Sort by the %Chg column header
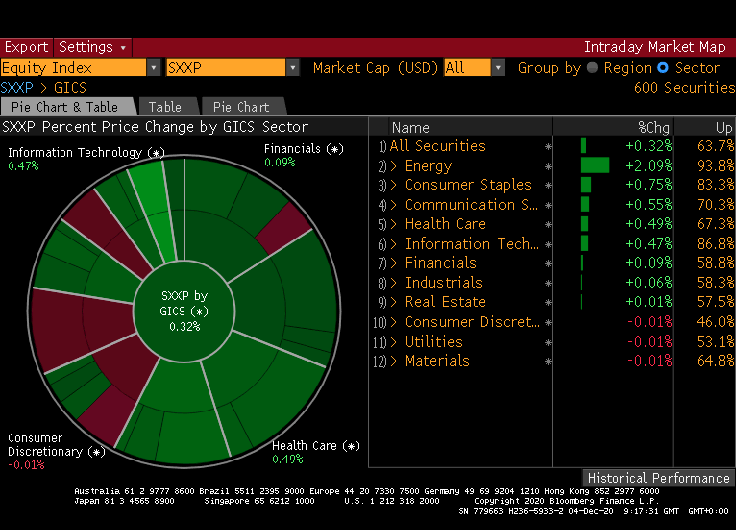736x530 pixels. pos(656,127)
